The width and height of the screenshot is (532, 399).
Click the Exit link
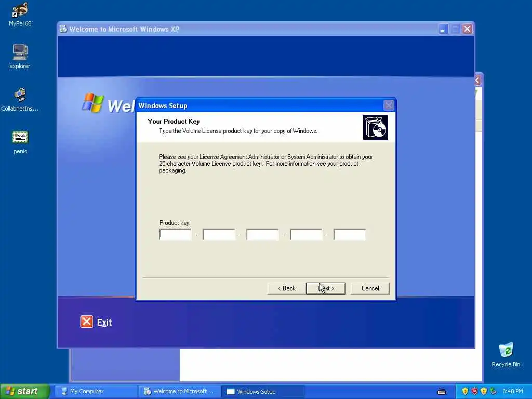point(104,322)
